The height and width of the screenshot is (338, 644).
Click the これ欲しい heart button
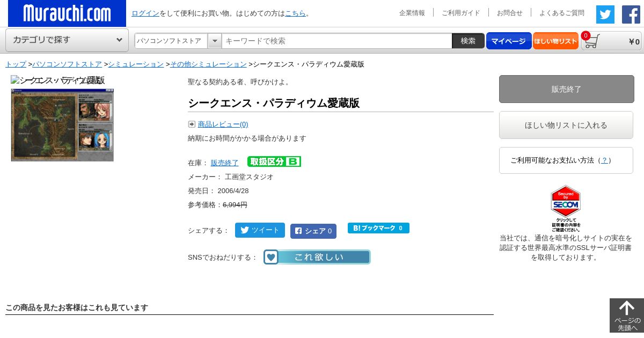point(317,257)
